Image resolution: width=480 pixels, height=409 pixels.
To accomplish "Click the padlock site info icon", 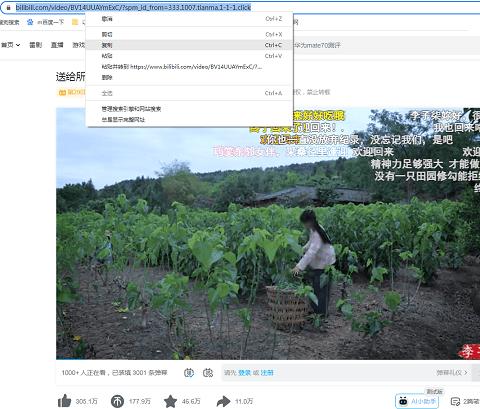I will coord(9,7).
